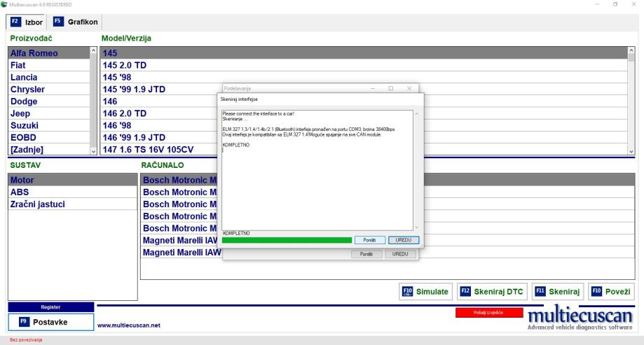Select model 145 2.0 TD
This screenshot has height=345, width=644.
(364, 65)
